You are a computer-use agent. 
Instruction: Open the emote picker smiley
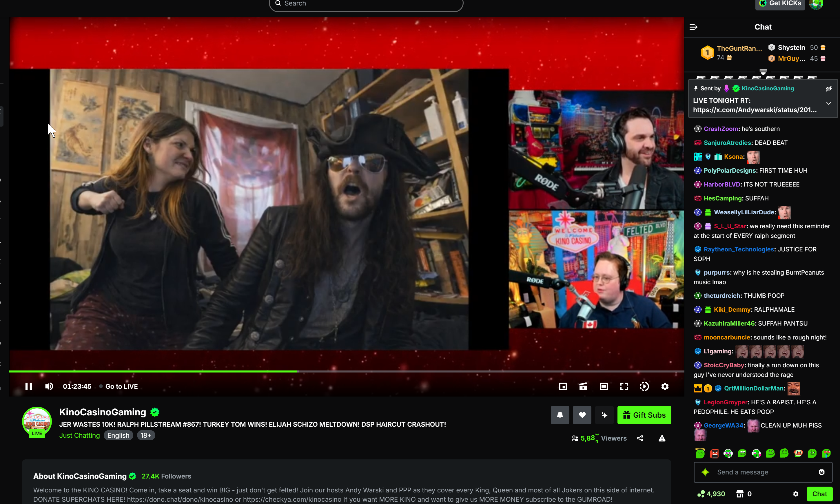pos(821,472)
